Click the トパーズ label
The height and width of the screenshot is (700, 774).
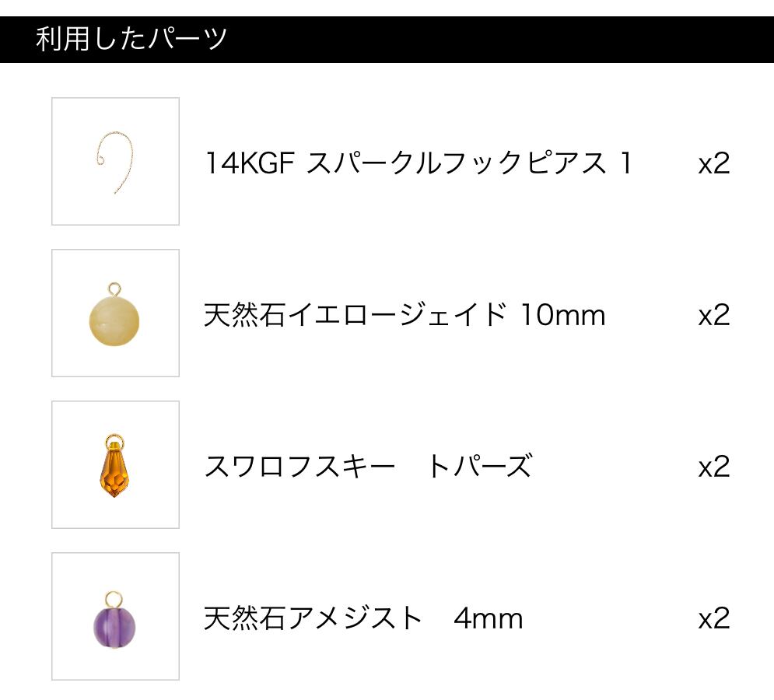480,467
